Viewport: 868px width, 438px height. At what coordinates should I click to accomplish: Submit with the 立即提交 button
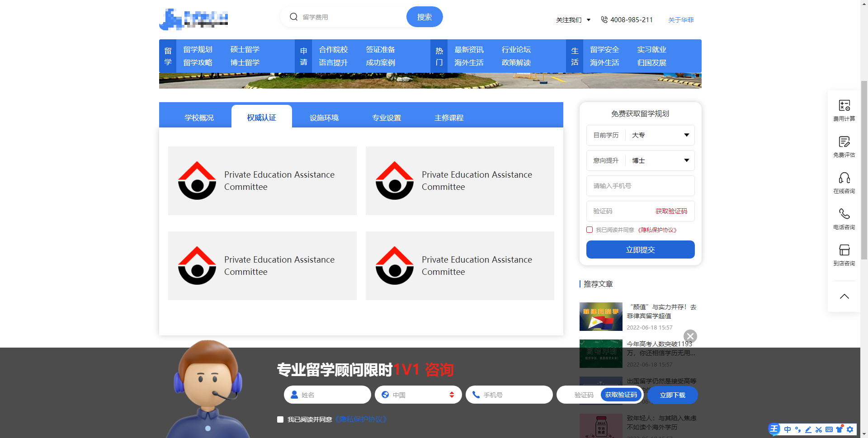point(640,250)
